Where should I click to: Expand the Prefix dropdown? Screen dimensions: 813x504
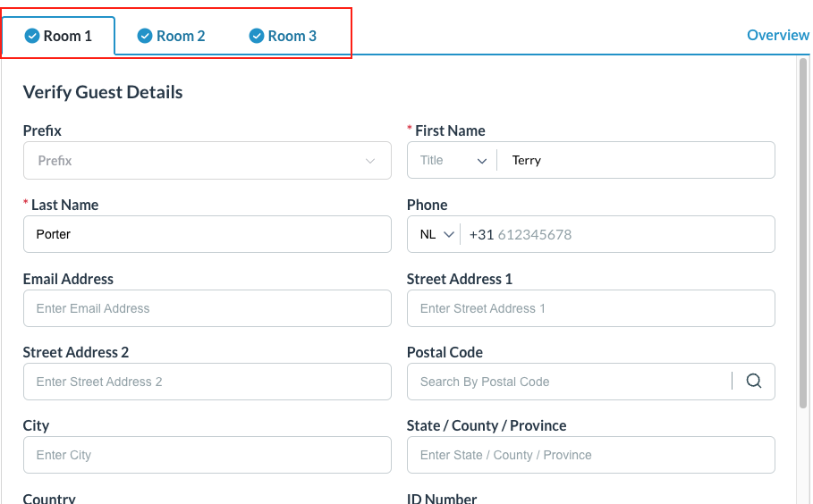pos(207,161)
